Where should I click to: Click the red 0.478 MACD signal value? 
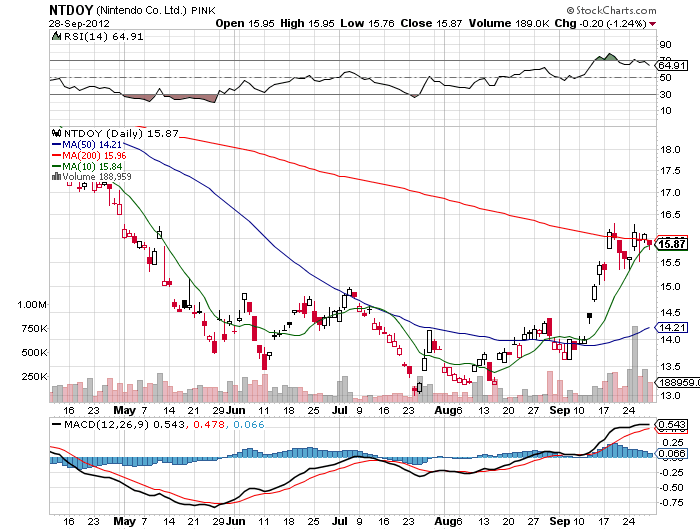(209, 424)
